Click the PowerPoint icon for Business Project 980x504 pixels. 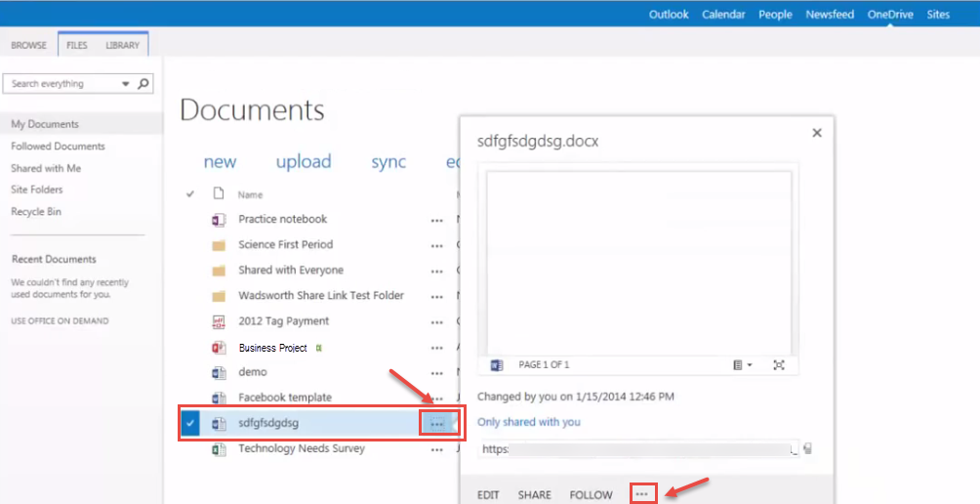[x=218, y=347]
